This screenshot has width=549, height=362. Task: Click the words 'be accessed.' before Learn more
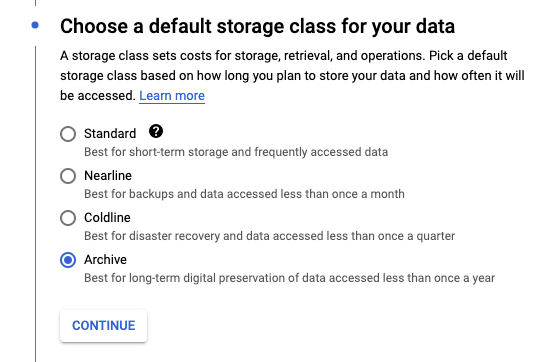pos(98,96)
